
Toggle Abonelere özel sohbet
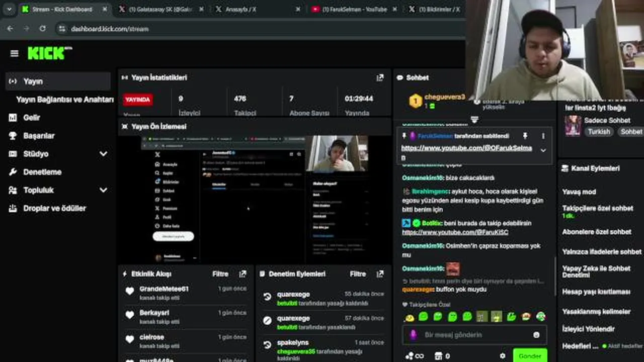(596, 232)
